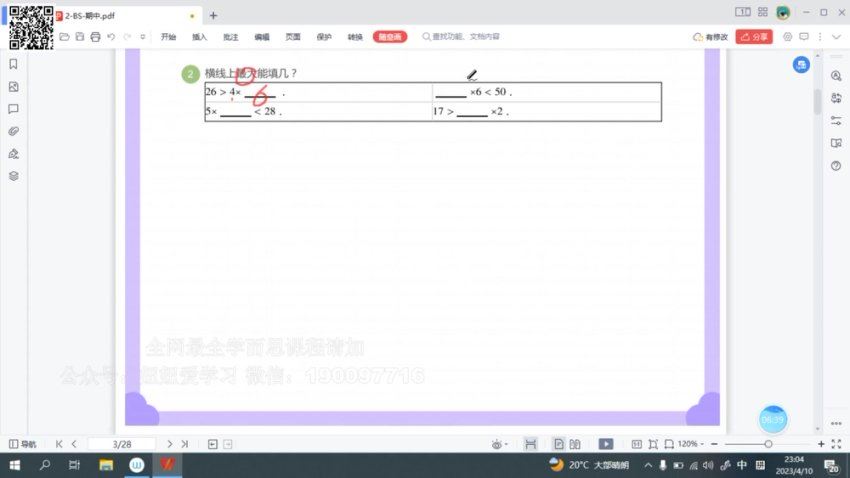Open the signature panel in left sidebar
The image size is (850, 478).
[14, 154]
